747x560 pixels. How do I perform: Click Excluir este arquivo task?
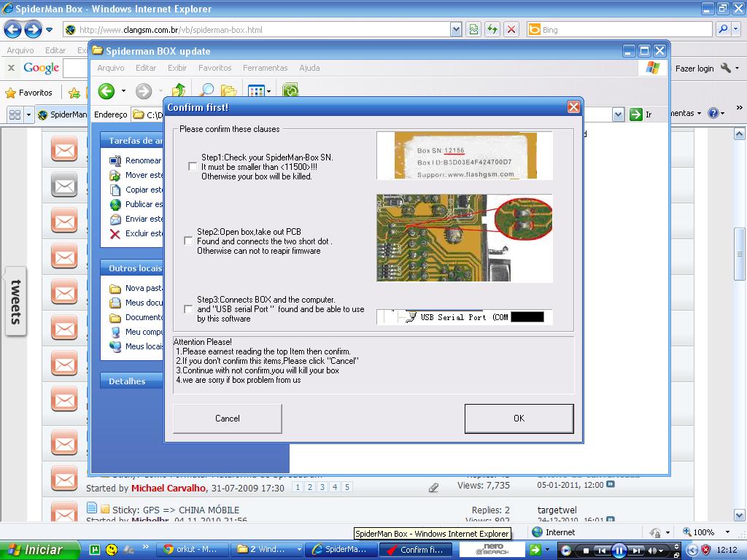136,233
